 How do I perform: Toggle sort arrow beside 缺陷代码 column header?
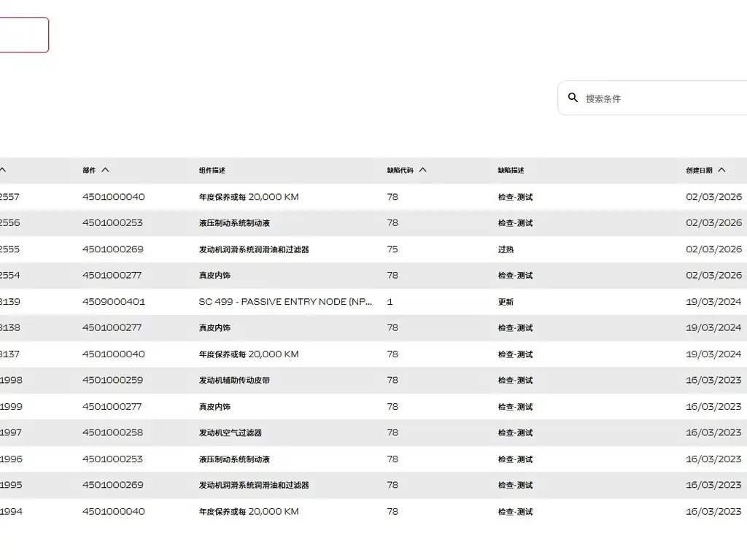(x=422, y=170)
